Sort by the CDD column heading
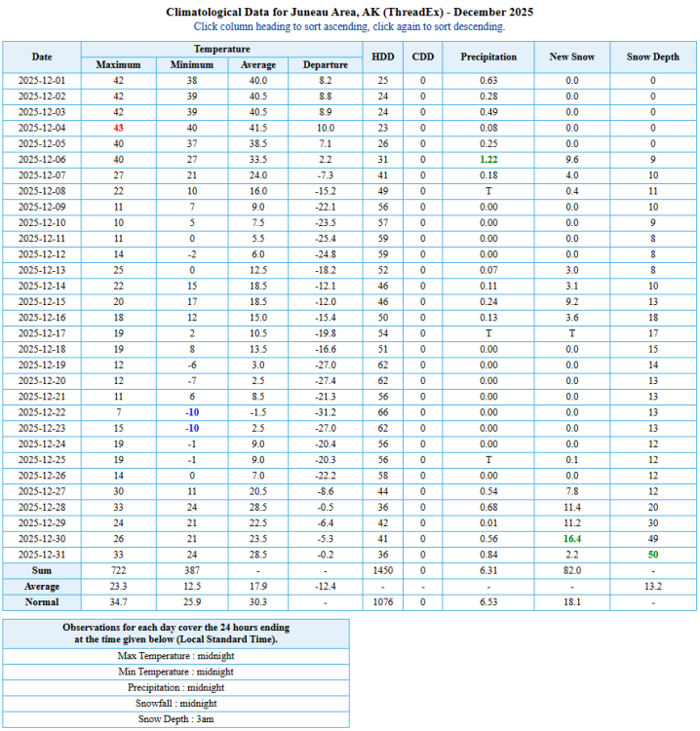 point(423,57)
